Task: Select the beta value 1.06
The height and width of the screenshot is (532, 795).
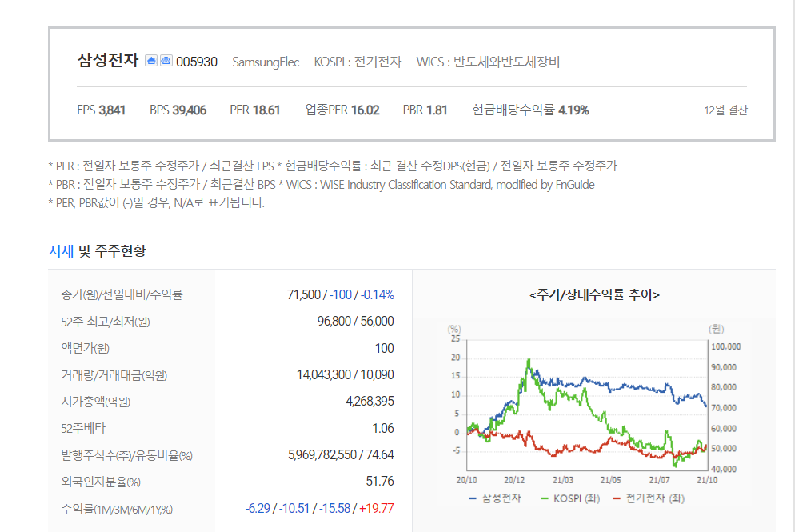Action: (383, 429)
